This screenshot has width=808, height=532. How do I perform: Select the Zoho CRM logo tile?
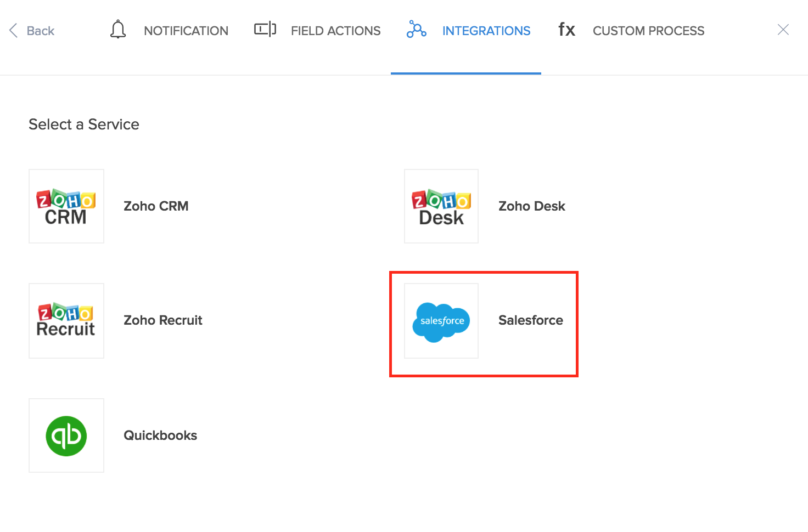[66, 206]
